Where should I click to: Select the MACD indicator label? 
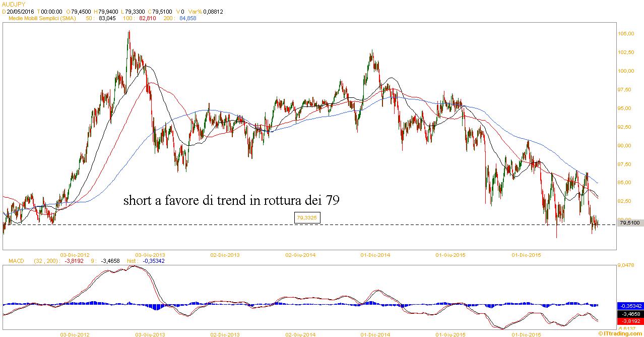(17, 261)
